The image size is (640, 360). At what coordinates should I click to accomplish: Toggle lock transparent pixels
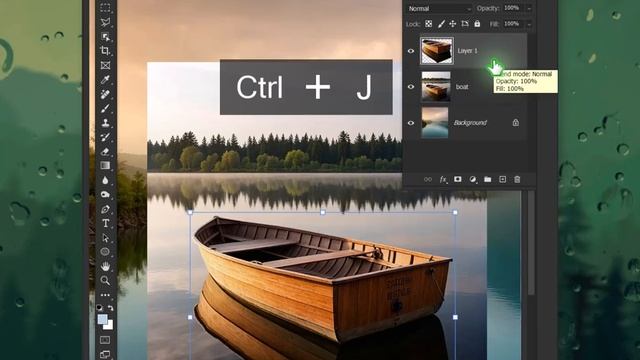click(x=429, y=24)
